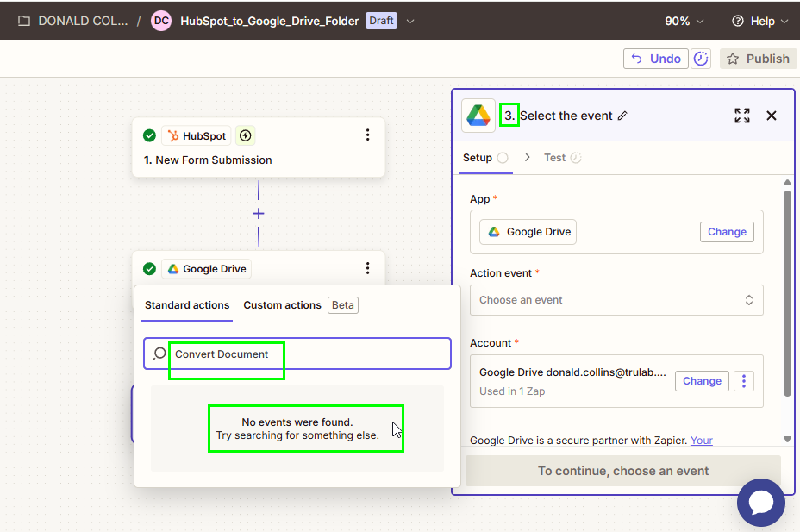Screen dimensions: 800x532
Task: Click the Google Drive logo in panel header
Action: tap(478, 116)
